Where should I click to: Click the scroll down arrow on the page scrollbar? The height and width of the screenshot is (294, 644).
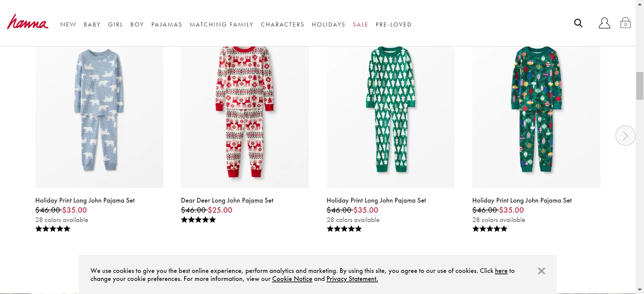pyautogui.click(x=640, y=290)
